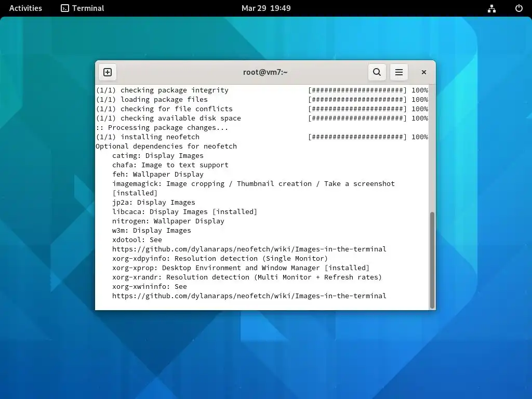Open a new terminal tab
532x399 pixels.
click(108, 72)
